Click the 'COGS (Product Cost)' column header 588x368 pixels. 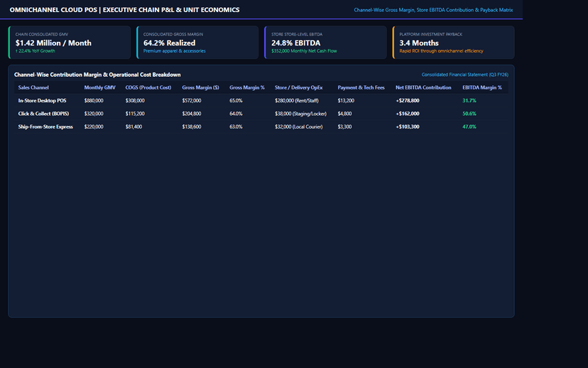click(x=148, y=87)
